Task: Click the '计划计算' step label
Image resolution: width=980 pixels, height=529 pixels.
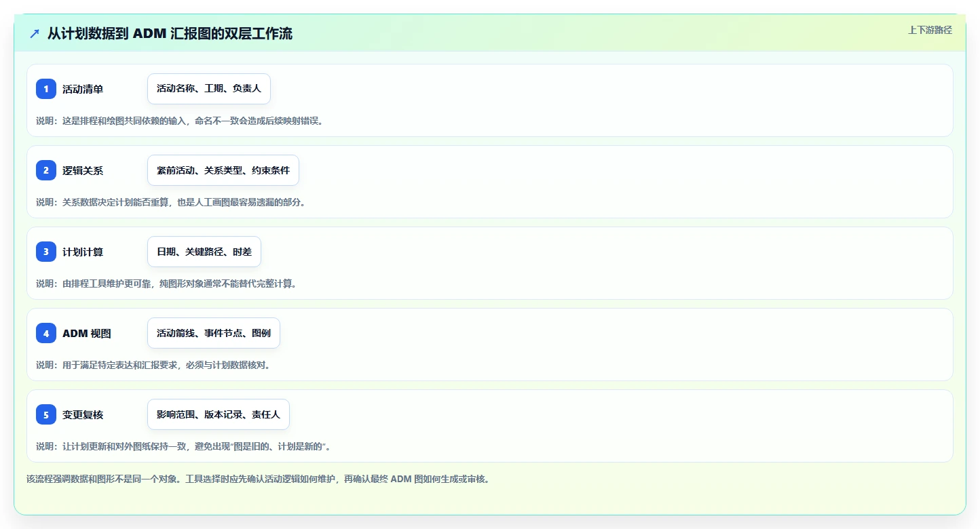Action: tap(83, 252)
